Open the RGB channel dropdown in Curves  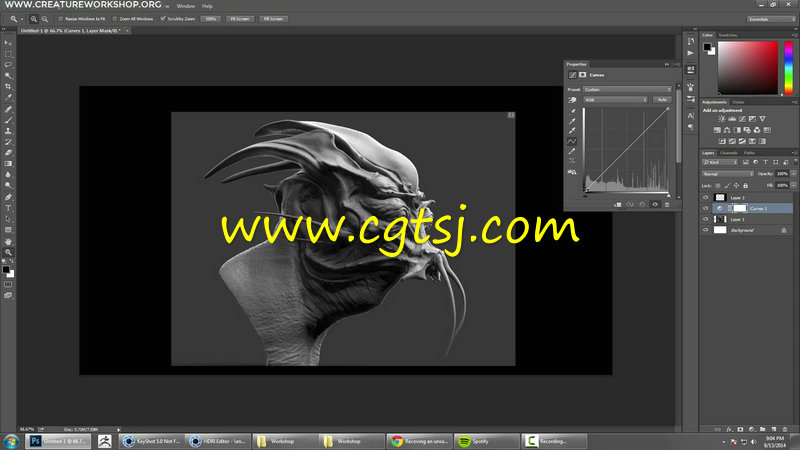(x=615, y=99)
